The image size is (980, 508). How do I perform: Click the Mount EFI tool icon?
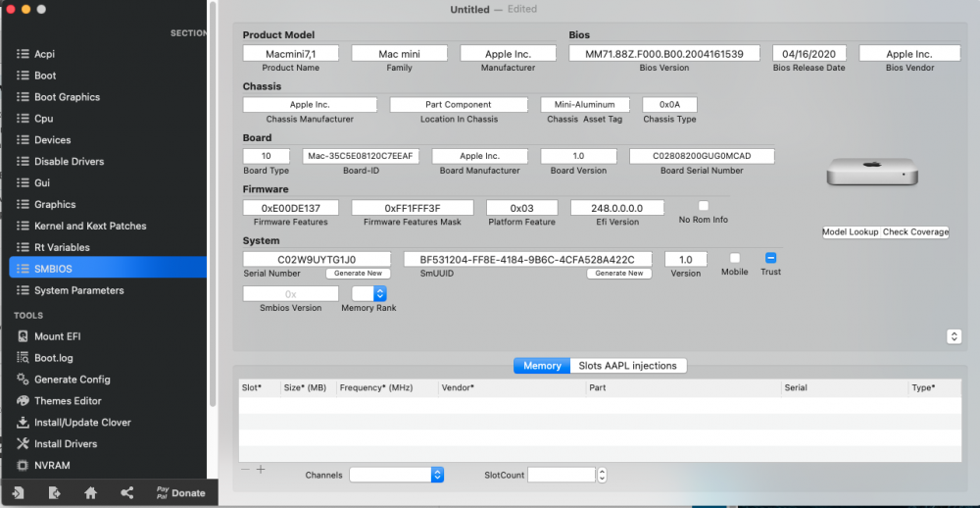tap(24, 336)
